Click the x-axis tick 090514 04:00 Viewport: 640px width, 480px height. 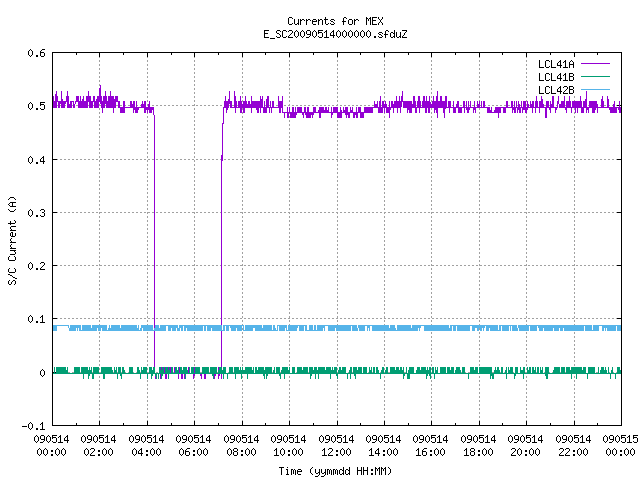coord(146,446)
